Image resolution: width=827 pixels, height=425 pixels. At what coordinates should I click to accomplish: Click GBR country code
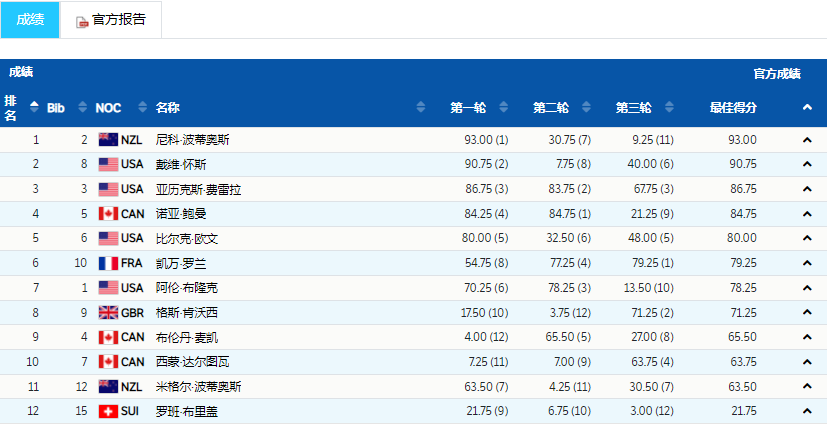[x=132, y=313]
